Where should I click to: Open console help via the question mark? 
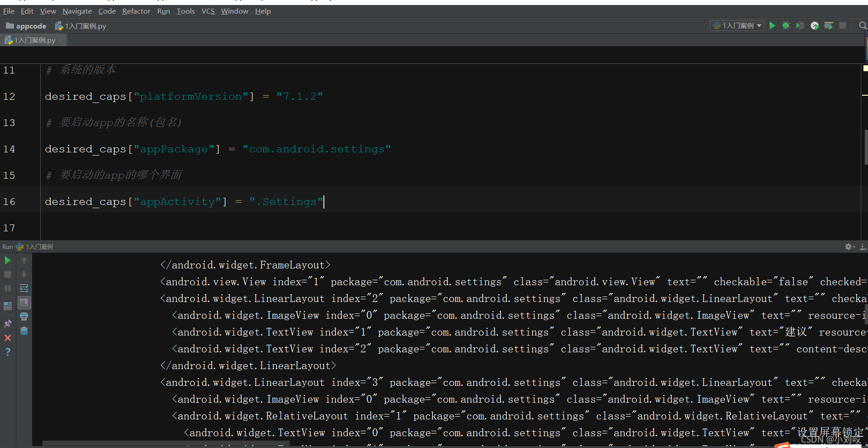pos(7,351)
